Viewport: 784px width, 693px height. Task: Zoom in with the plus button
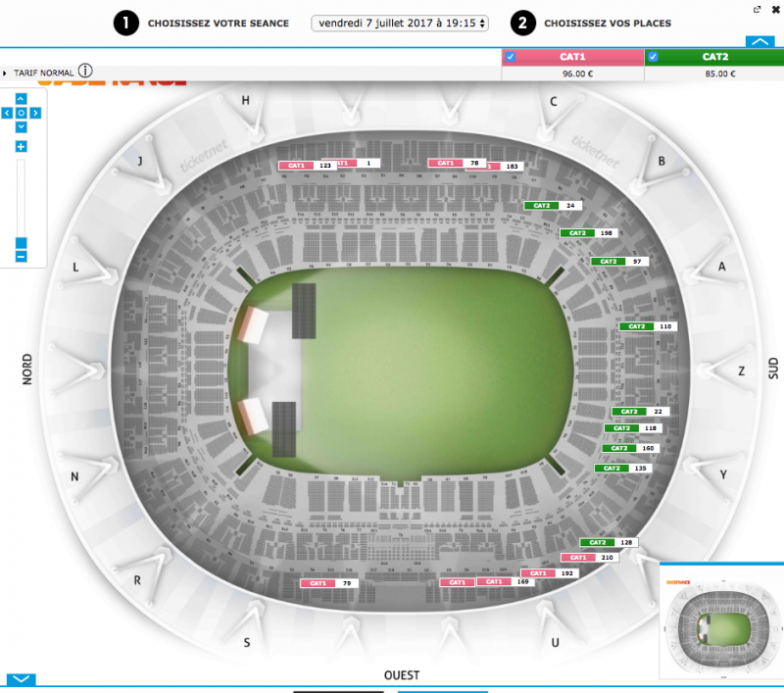pos(21,146)
